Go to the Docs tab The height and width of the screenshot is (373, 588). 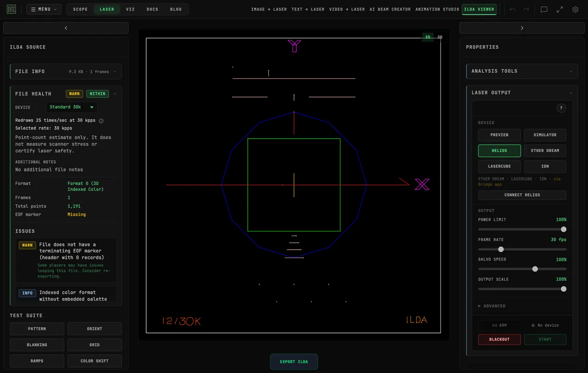pos(153,9)
